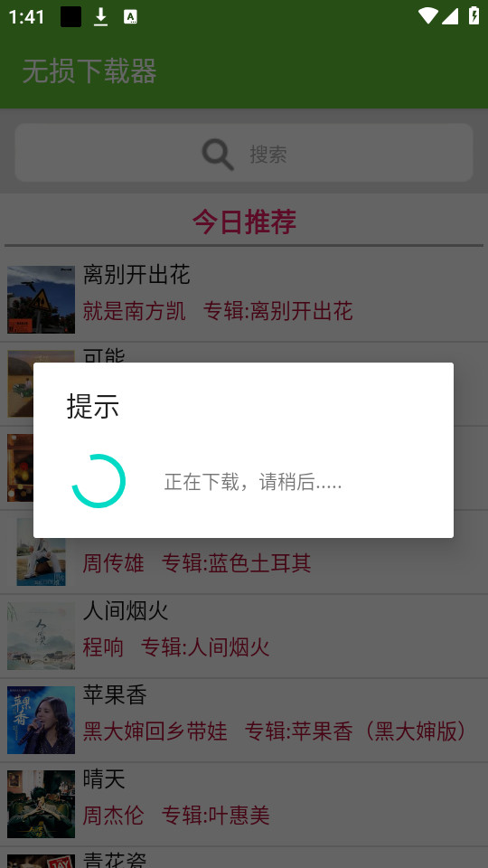The width and height of the screenshot is (488, 868).
Task: Select the 周传雄 蓝色土耳其 album entry
Action: click(244, 552)
